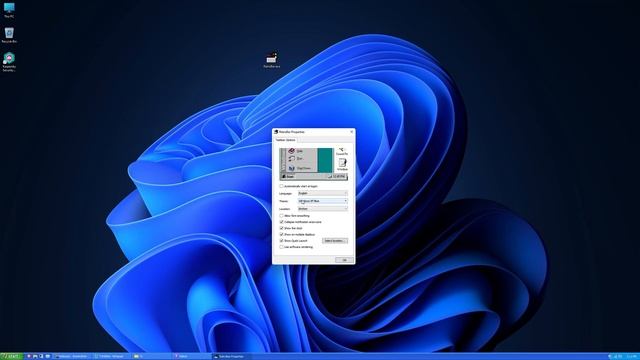Select the Taskbar Options tab
The width and height of the screenshot is (640, 360).
285,140
